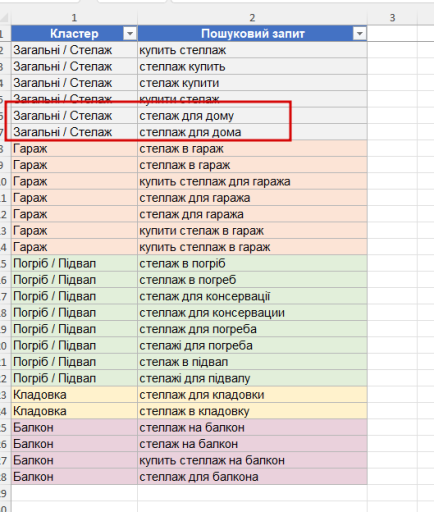Select the cell 'стеллаж для балкона'
Screen dimensions: 434x512
pyautogui.click(x=252, y=477)
